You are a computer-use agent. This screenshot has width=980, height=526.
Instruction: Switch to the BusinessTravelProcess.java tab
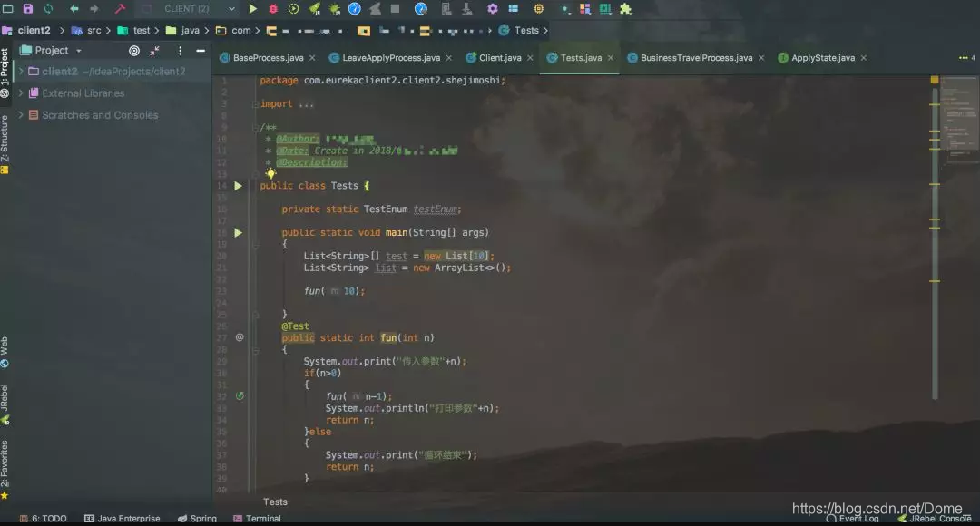tap(696, 58)
